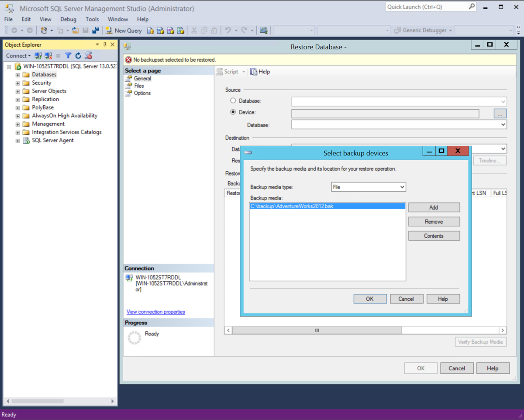This screenshot has width=524, height=420.
Task: Click the Refresh icon in Object Explorer
Action: coord(78,55)
